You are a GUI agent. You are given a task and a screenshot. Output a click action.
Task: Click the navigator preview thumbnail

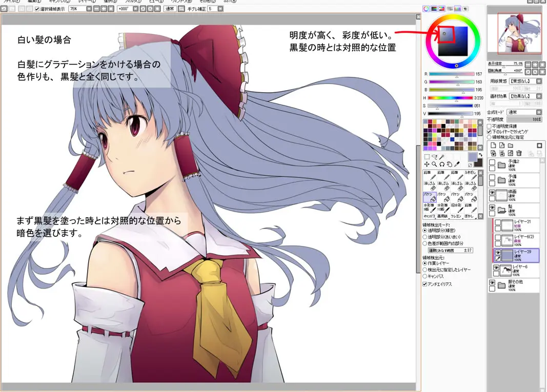515,34
